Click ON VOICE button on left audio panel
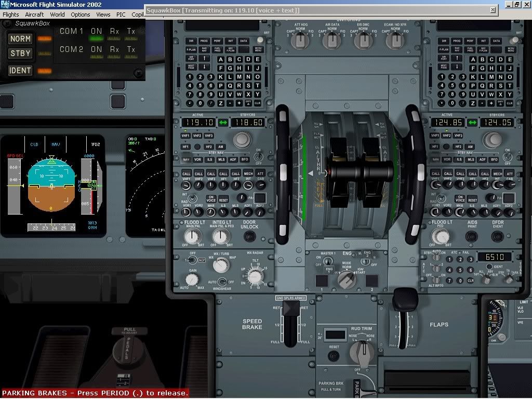The width and height of the screenshot is (532, 399). pos(211,198)
